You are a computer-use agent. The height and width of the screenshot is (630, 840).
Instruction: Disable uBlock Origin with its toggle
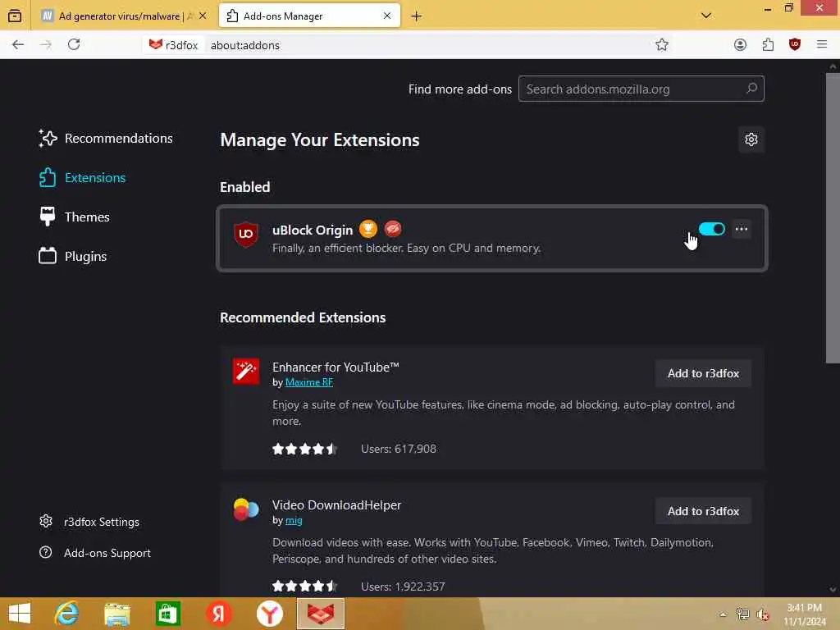point(711,230)
